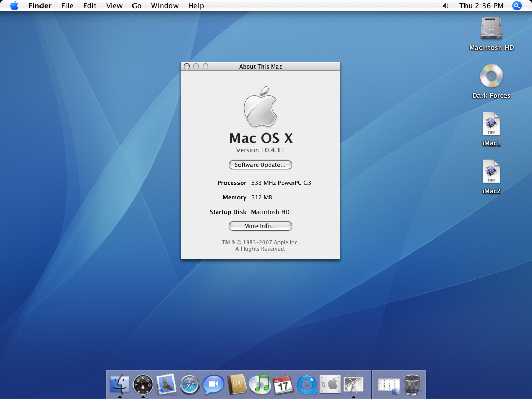Launch iChat from the Dock
Screen dimensions: 532x399
click(x=212, y=385)
